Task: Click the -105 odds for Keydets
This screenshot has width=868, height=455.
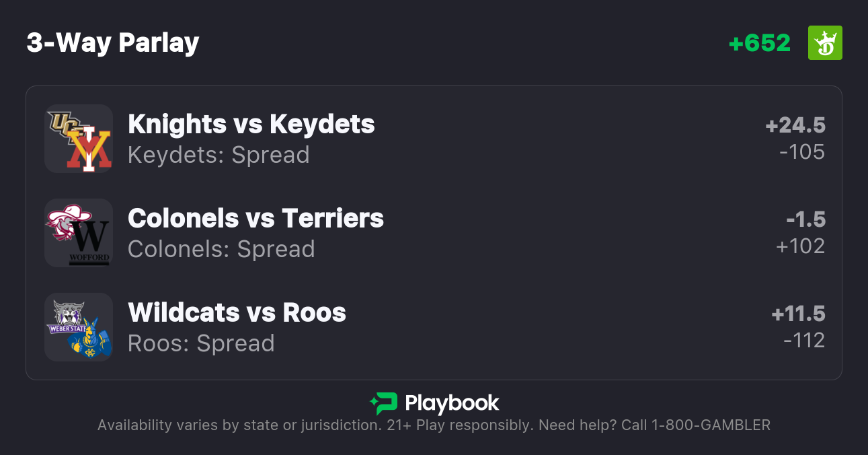Action: [x=802, y=152]
